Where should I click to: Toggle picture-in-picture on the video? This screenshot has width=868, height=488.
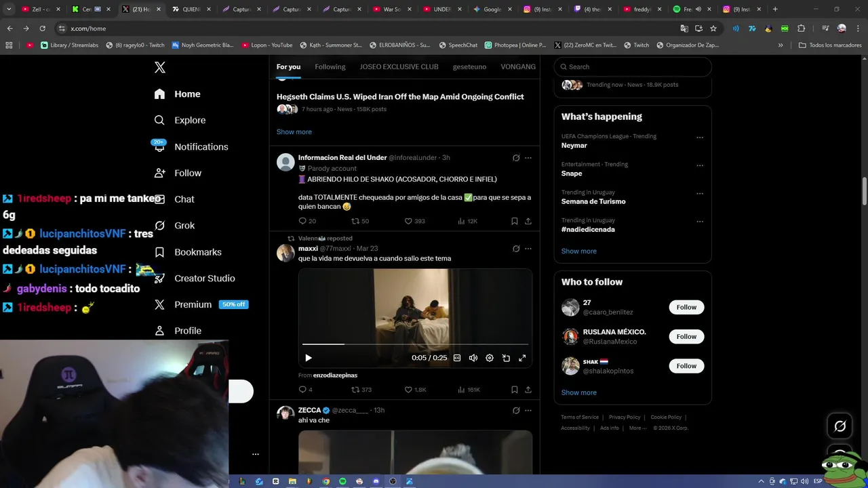506,358
